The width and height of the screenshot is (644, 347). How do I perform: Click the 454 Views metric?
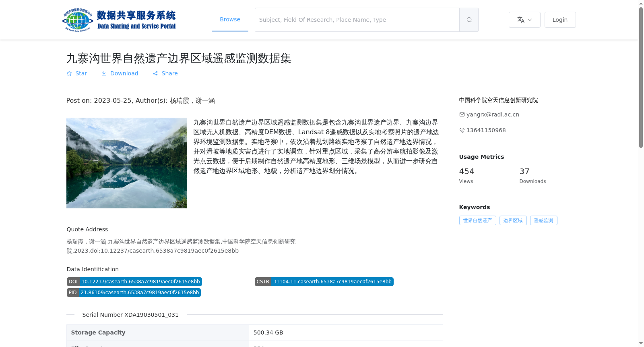pos(467,176)
